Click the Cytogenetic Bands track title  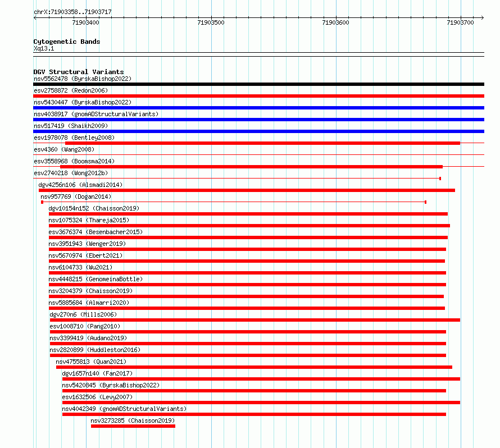[x=67, y=42]
